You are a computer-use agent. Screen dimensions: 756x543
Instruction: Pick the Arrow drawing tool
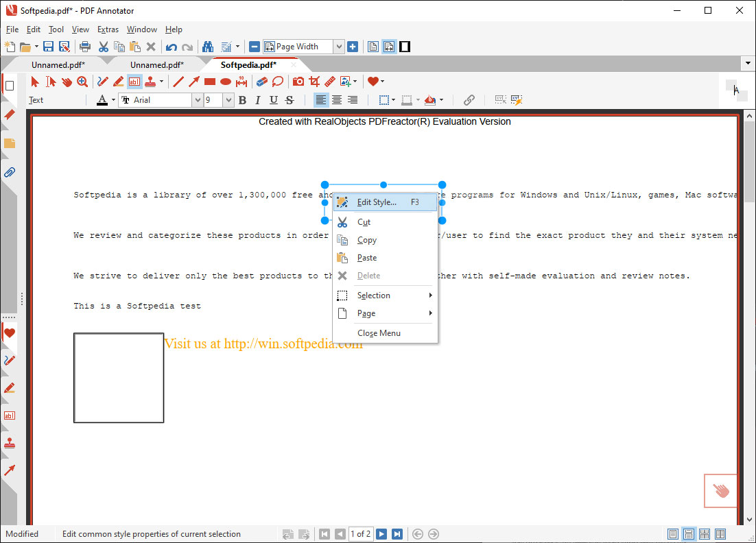(x=194, y=82)
